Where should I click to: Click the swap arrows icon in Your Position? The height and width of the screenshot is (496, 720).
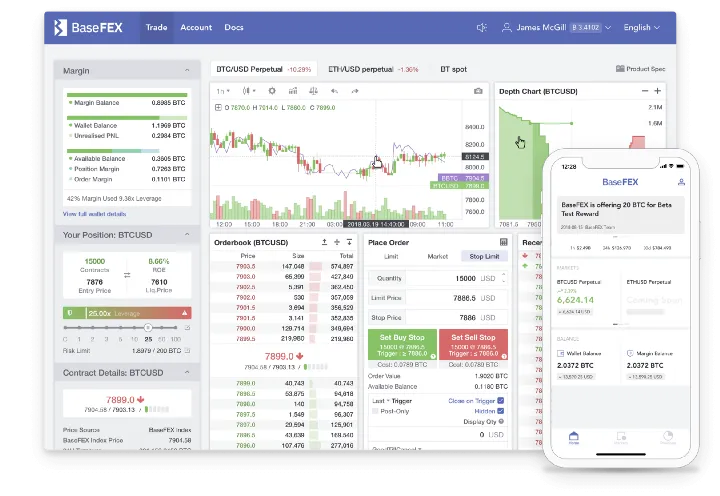(x=127, y=275)
